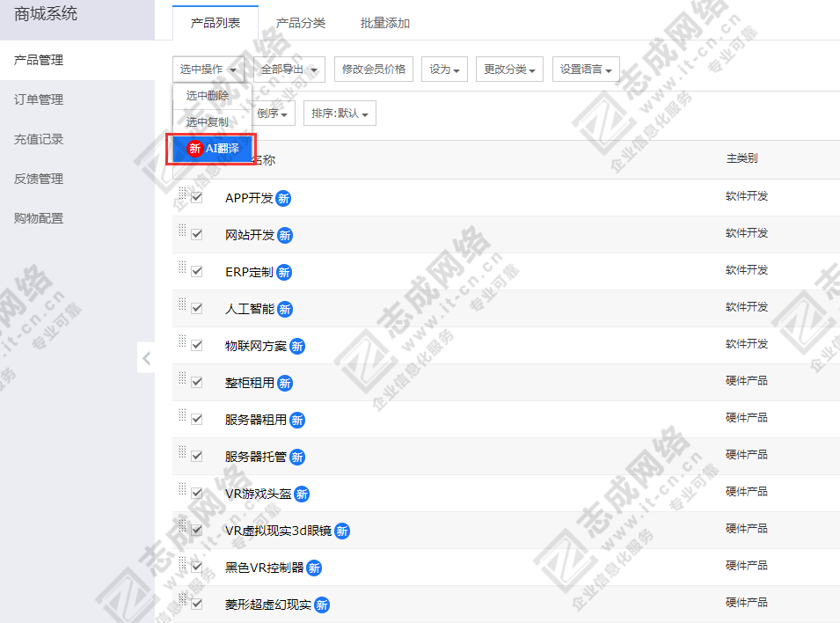Image resolution: width=840 pixels, height=623 pixels.
Task: Grab the drag handle of APP开发 row
Action: point(182,193)
